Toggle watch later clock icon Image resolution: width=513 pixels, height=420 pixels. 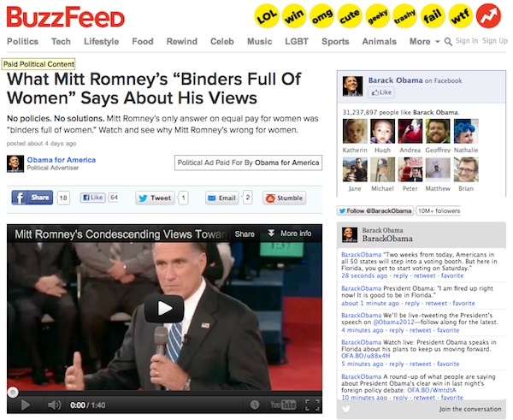click(255, 405)
